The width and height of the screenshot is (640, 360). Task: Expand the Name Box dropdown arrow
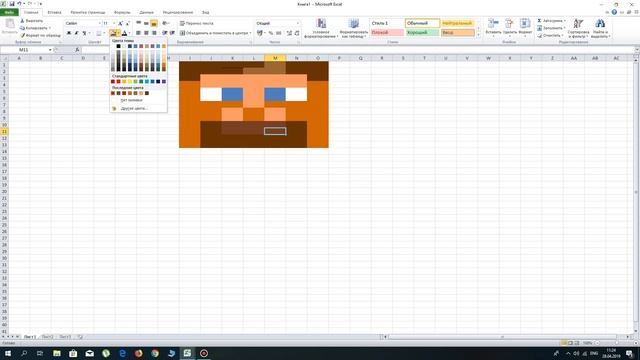pos(50,50)
